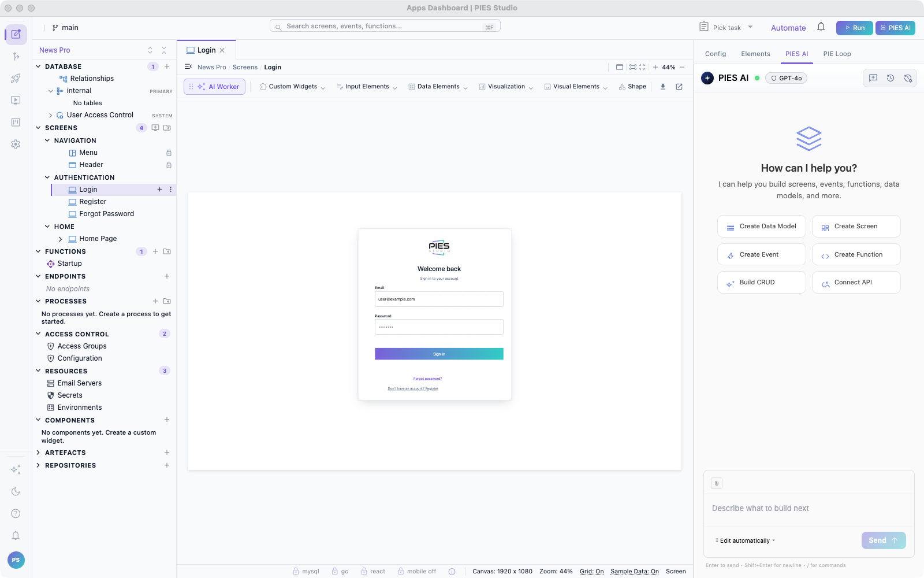
Task: Open the kanban board icon in left rail
Action: (x=16, y=123)
